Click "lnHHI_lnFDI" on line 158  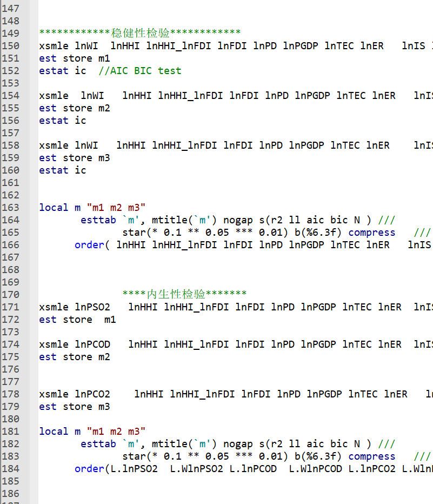(184, 145)
